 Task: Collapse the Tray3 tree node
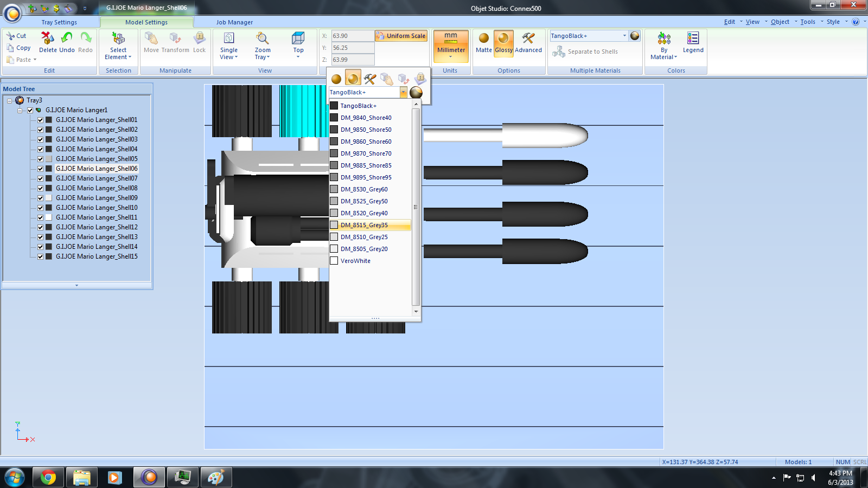click(9, 100)
